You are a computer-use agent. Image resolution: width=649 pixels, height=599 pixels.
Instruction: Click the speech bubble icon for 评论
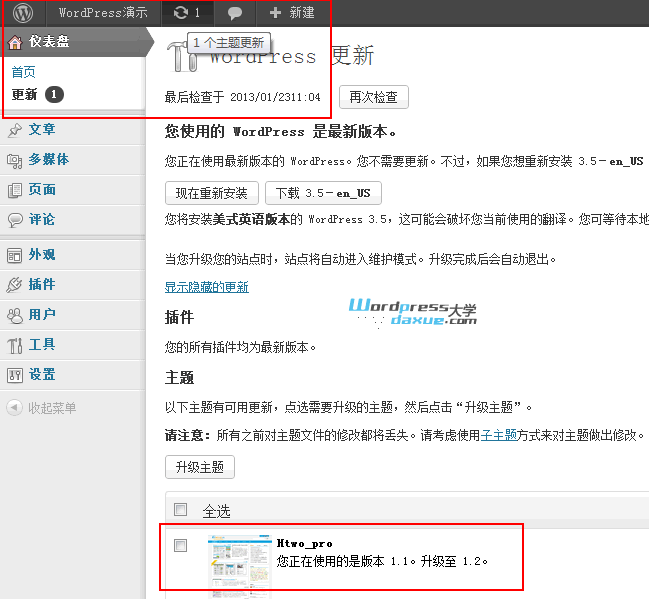coord(15,220)
